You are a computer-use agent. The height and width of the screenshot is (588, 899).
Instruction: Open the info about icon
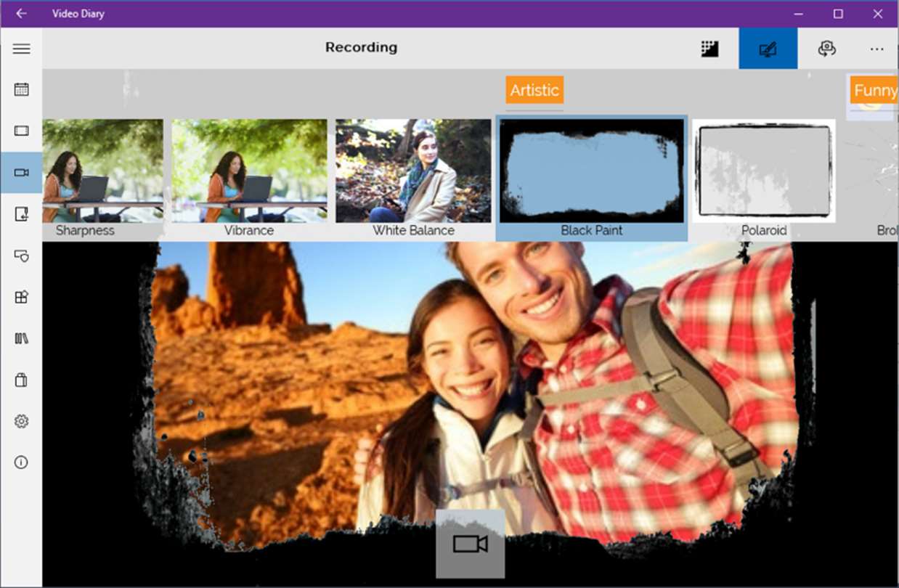pyautogui.click(x=21, y=462)
